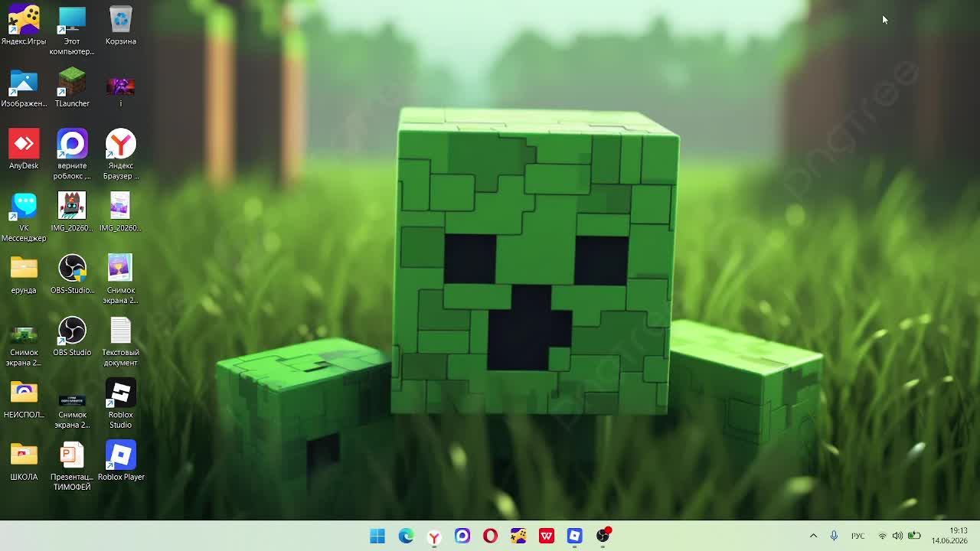Click the microphone icon in system tray

pos(834,536)
